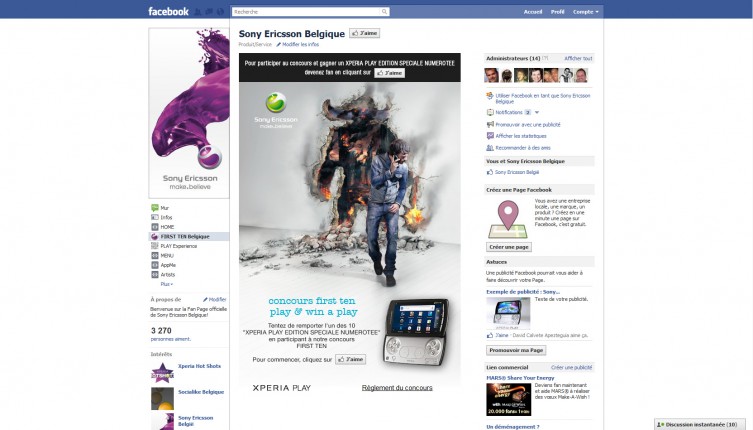753x430 pixels.
Task: Go to Accueil in top bar
Action: tap(533, 12)
